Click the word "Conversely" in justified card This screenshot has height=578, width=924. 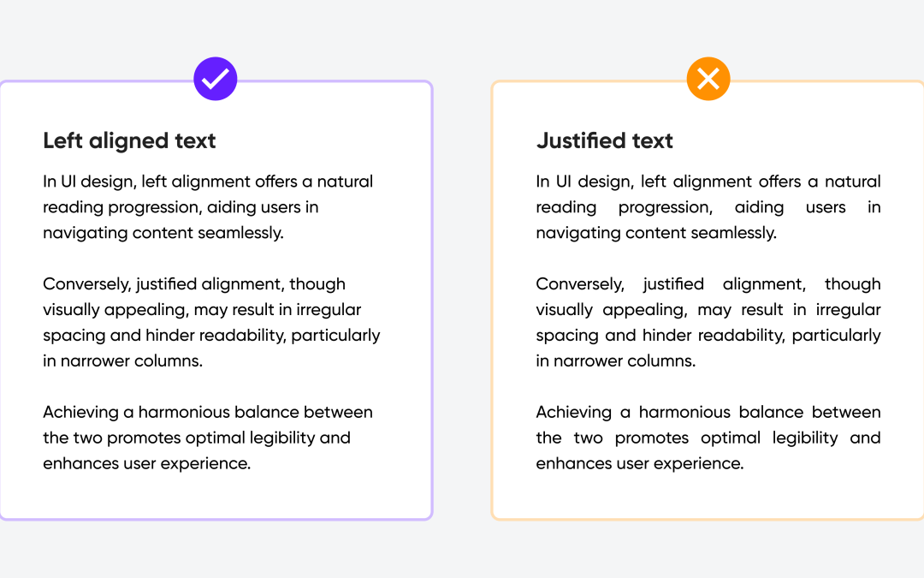coord(581,283)
